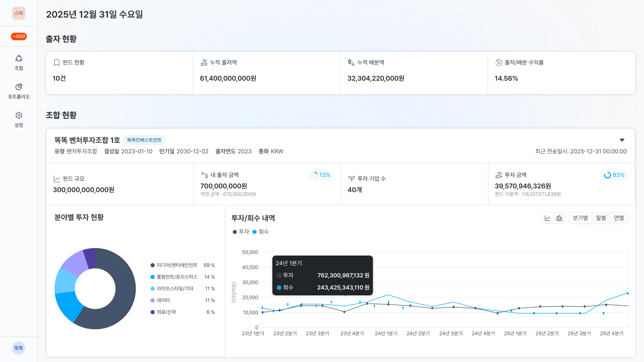
Task: Click the 펀드 가용액 : 116,107,671,839원 text
Action: coord(528,194)
